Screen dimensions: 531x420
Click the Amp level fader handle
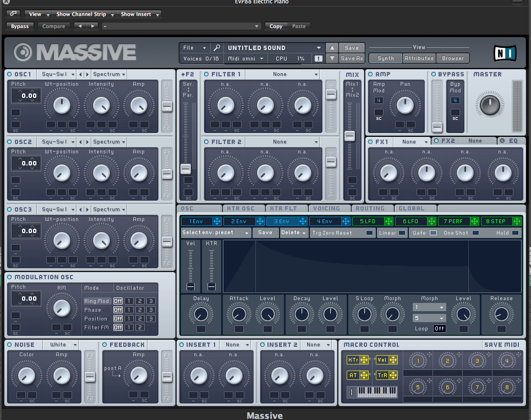[437, 127]
